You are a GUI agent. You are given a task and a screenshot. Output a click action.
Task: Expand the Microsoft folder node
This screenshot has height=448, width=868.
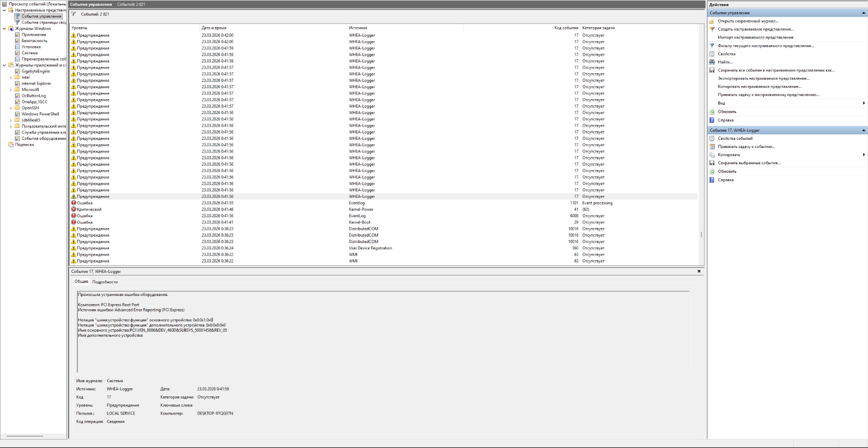pyautogui.click(x=11, y=90)
